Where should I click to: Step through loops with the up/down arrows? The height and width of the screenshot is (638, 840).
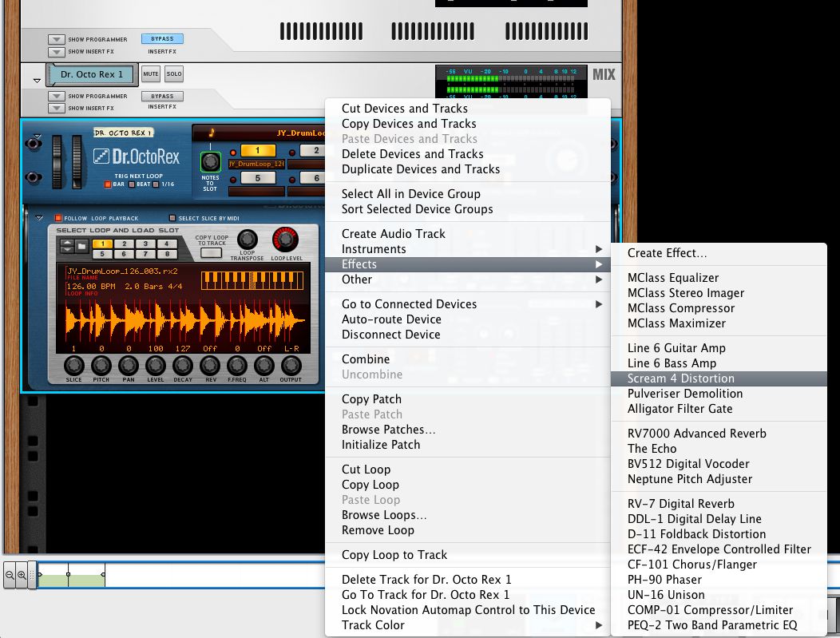[x=66, y=247]
